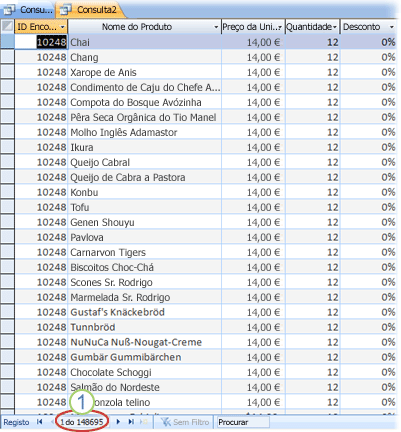Go to previous record arrow
Image resolution: width=401 pixels, height=432 pixels.
(52, 422)
